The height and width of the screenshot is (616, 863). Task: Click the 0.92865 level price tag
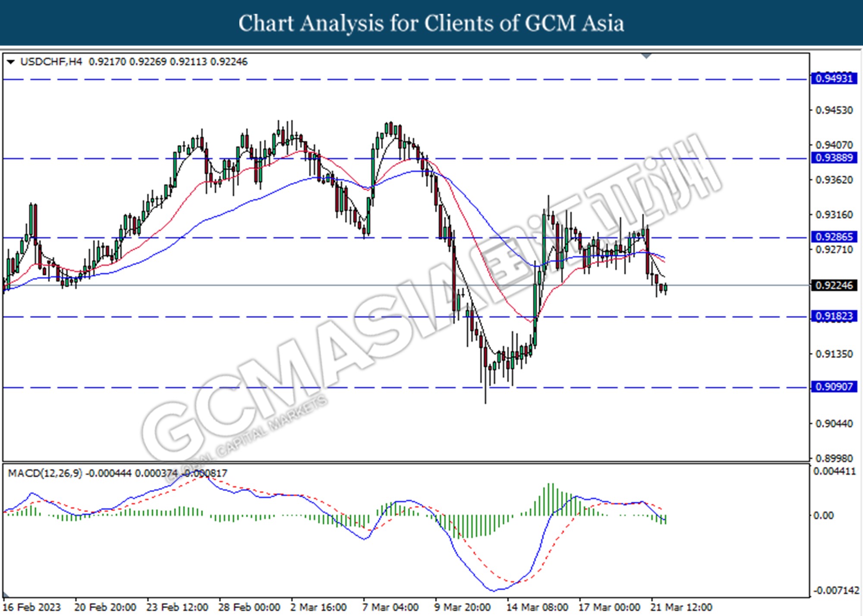(834, 237)
